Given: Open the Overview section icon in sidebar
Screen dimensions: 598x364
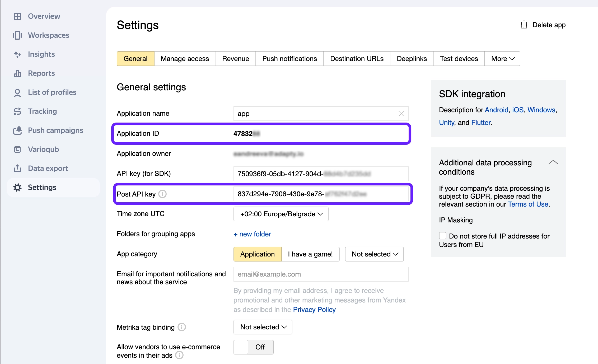Looking at the screenshot, I should [17, 16].
